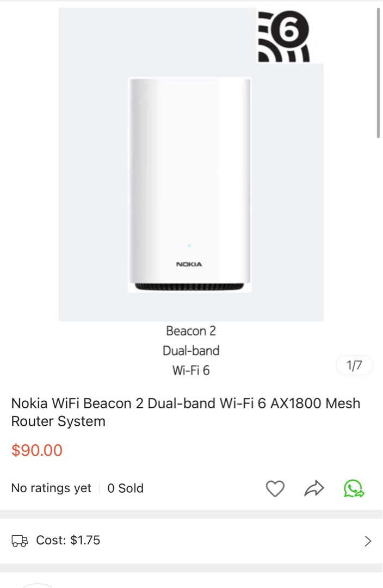View the Nokia Beacon 2 product photo
Viewport: 383px width, 588px height.
pyautogui.click(x=189, y=185)
